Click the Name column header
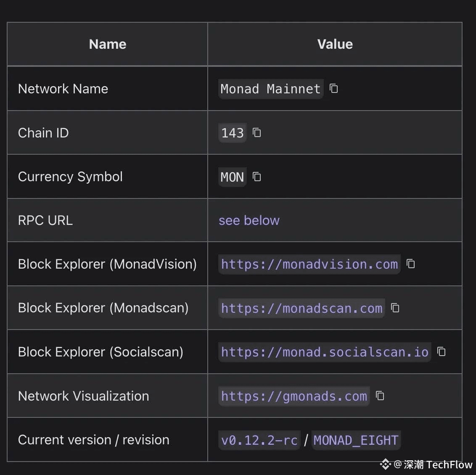 [108, 44]
